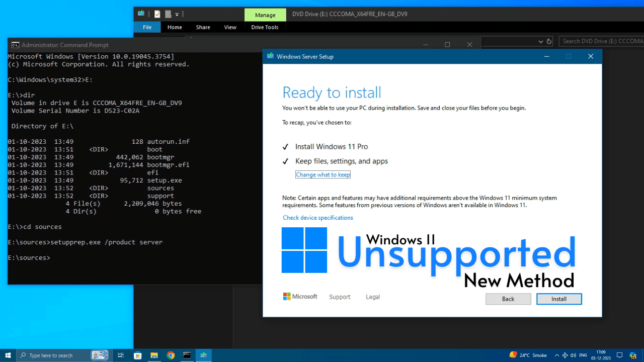Click inside the Search DVD Drive box
The width and height of the screenshot is (644, 362).
click(x=601, y=41)
